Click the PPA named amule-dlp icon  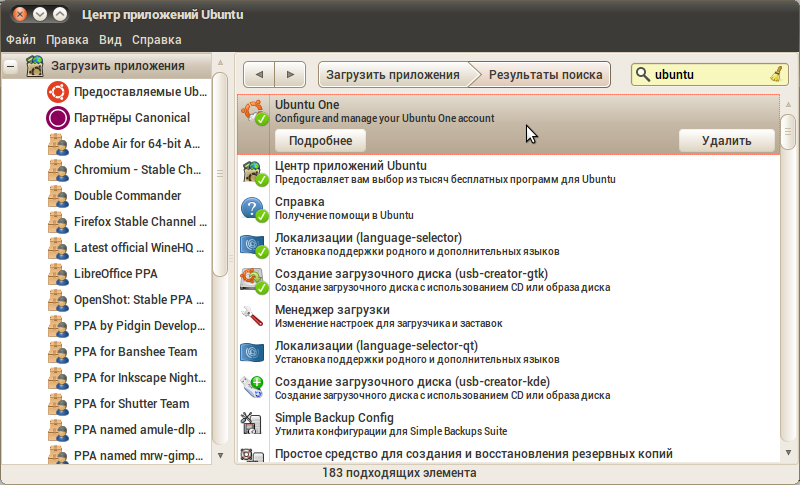58,430
